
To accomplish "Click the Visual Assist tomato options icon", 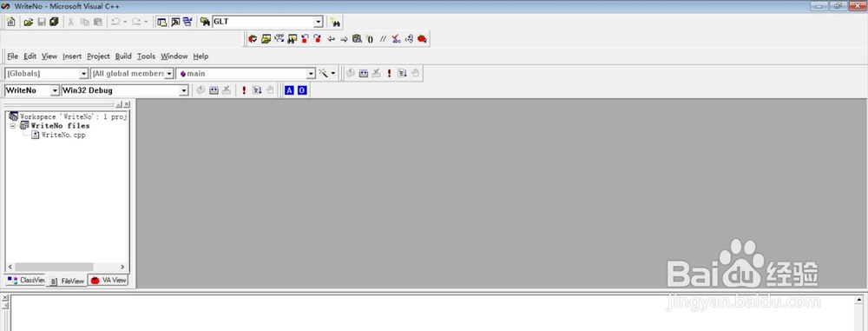I will tap(253, 39).
